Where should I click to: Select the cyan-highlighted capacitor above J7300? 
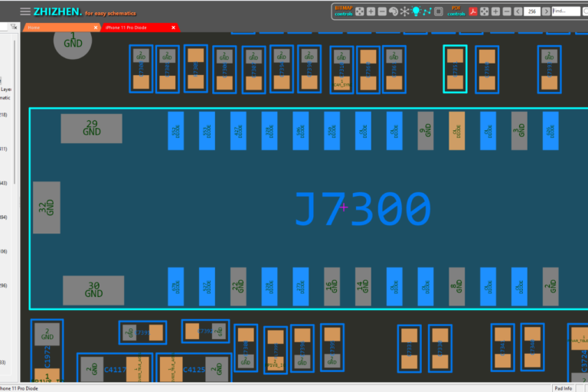pos(456,69)
